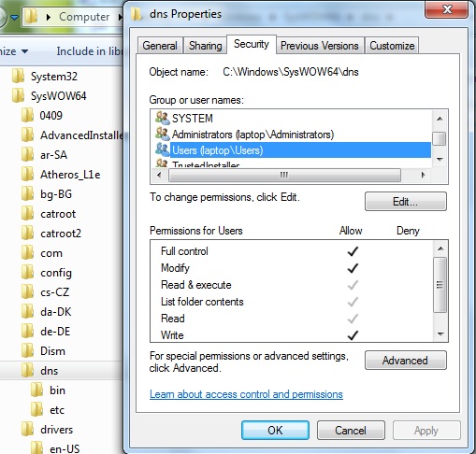This screenshot has width=476, height=454.
Task: Expand the breadcrumb arrow before Computer
Action: click(49, 17)
